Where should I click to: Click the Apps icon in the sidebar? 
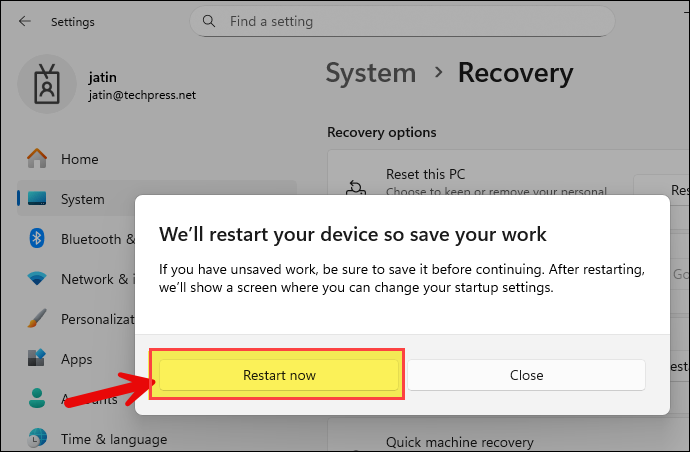(37, 359)
